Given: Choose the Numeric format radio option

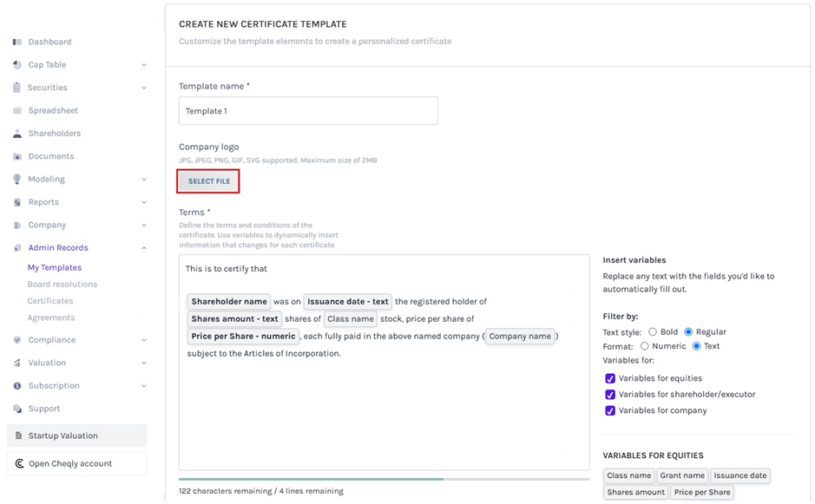Looking at the screenshot, I should click(x=644, y=346).
